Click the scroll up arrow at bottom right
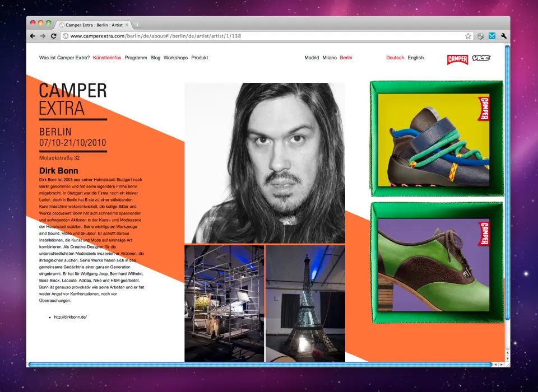This screenshot has height=392, width=538. 508,352
